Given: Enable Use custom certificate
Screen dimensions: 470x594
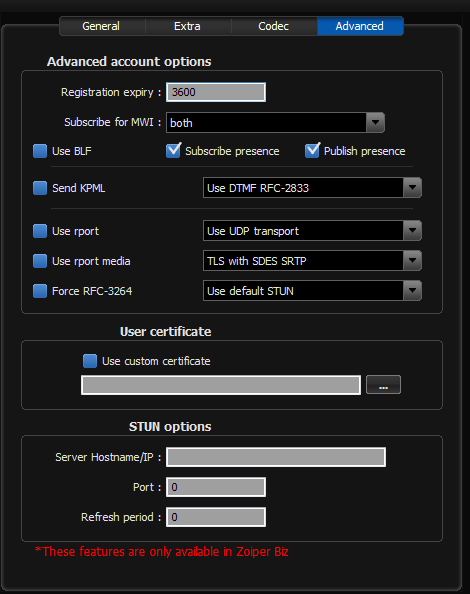Looking at the screenshot, I should coord(90,361).
